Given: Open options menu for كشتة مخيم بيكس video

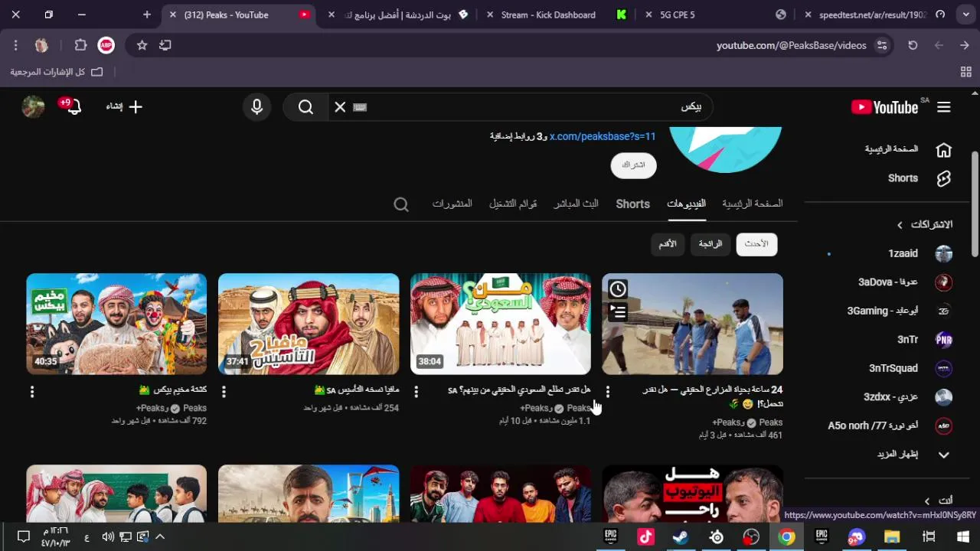Looking at the screenshot, I should coord(32,392).
